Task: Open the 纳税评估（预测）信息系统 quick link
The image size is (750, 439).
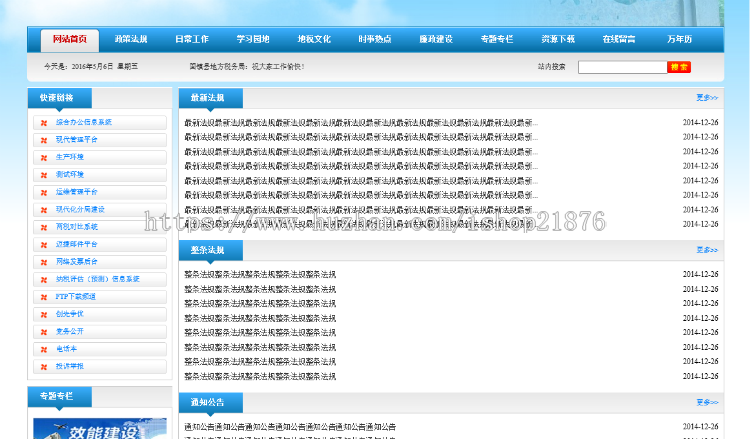Action: pyautogui.click(x=100, y=279)
